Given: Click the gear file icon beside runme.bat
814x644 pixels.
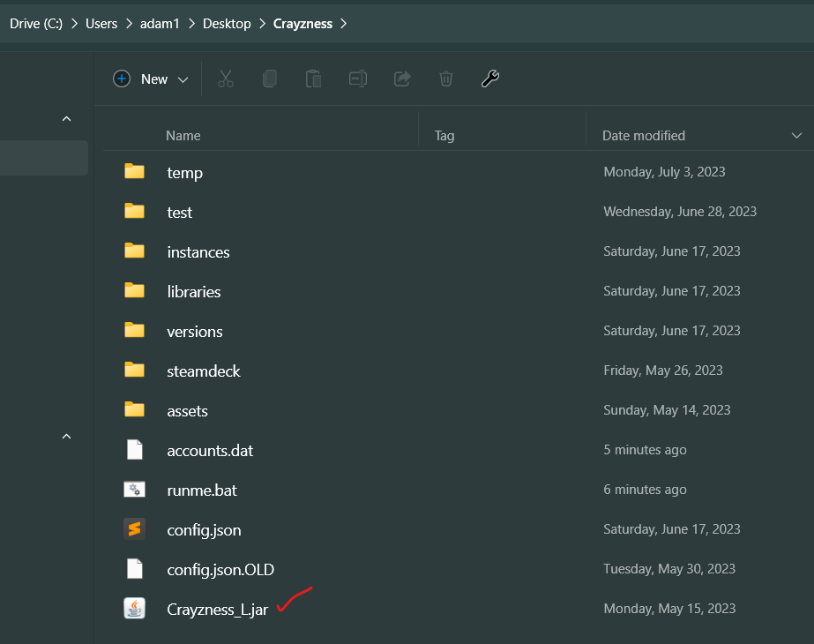Looking at the screenshot, I should (134, 489).
